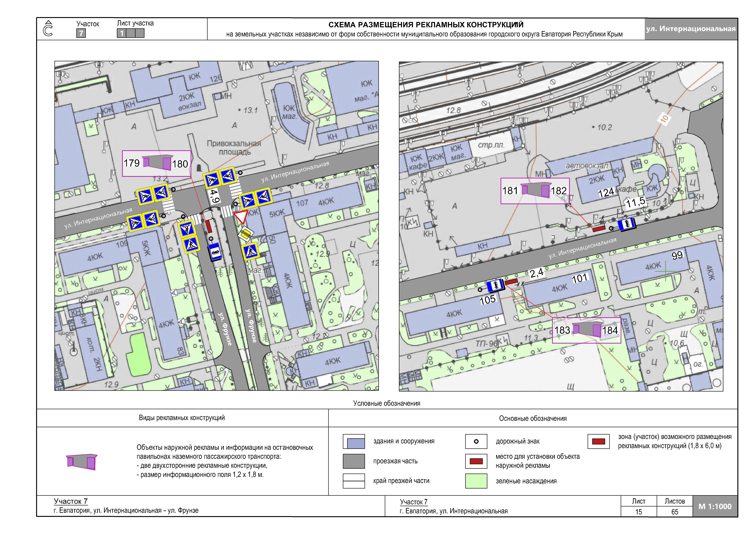Click the 'Привокзальная площадь' map label

coord(234,148)
